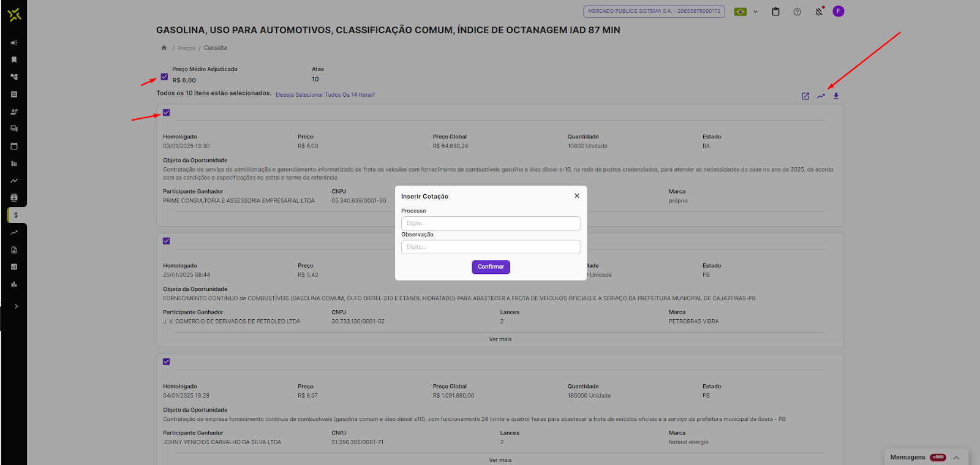Click the megaphone icon in the left sidebar
980x465 pixels.
click(x=14, y=43)
